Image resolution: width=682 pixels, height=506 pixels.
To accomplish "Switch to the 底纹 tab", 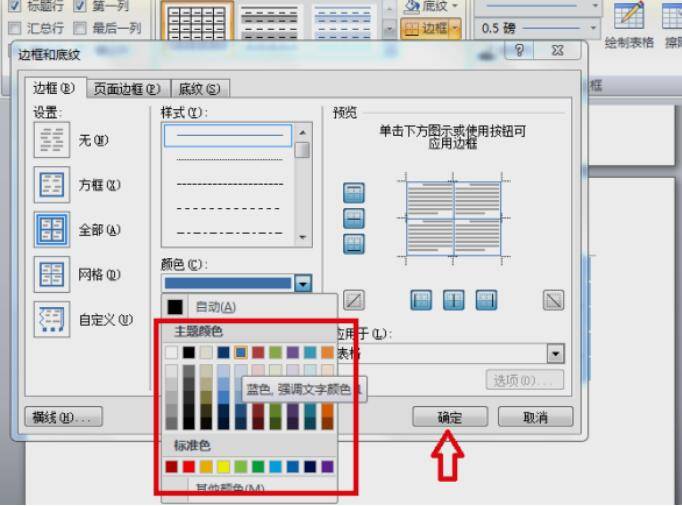I will (198, 89).
